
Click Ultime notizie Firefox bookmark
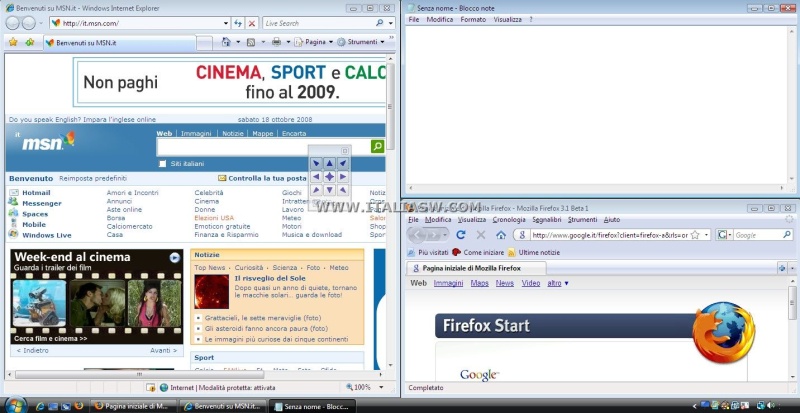(533, 252)
